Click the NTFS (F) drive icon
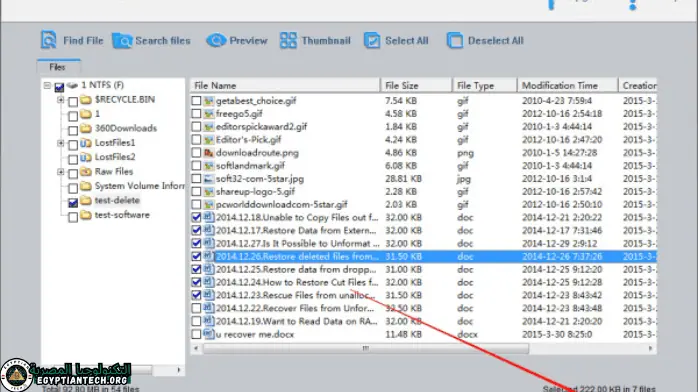698x392 pixels. point(72,85)
